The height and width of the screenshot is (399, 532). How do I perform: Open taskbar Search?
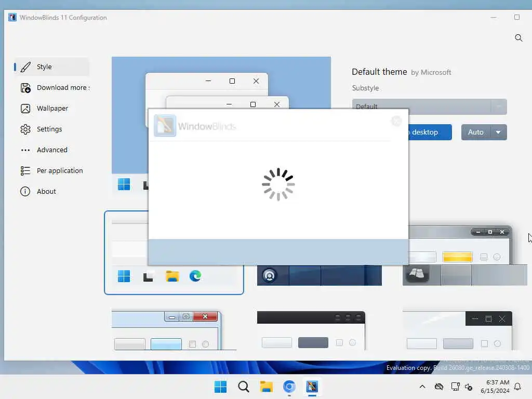[244, 387]
